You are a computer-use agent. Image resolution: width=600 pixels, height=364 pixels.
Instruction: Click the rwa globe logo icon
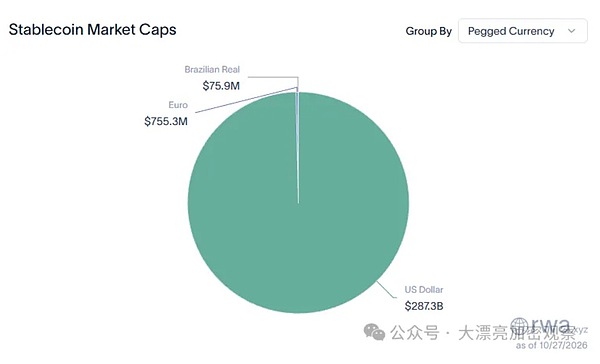pyautogui.click(x=520, y=326)
